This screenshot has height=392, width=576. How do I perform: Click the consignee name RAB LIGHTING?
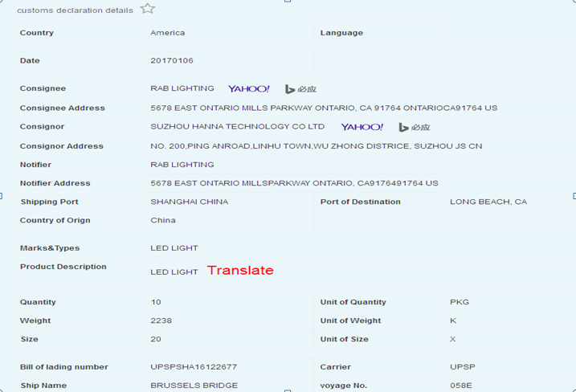pos(182,88)
